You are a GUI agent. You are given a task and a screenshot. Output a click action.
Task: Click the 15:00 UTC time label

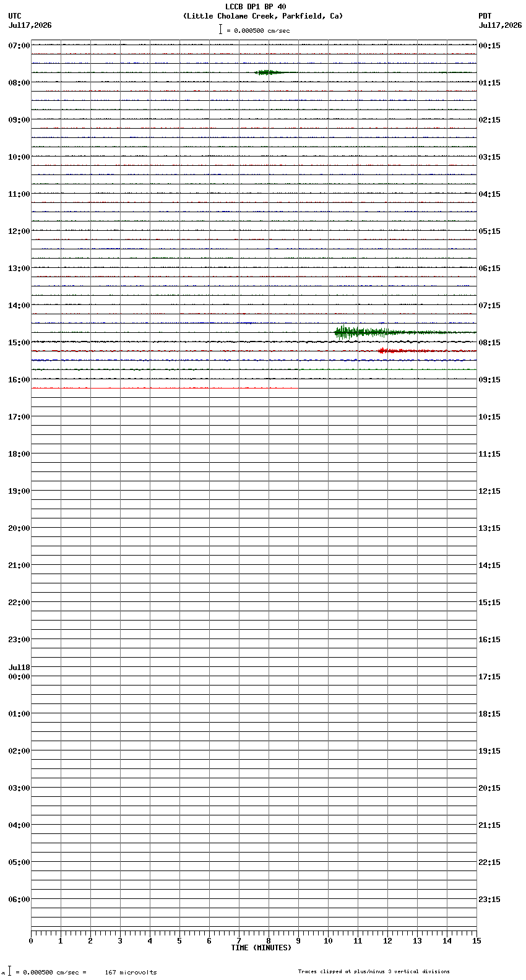(x=19, y=343)
